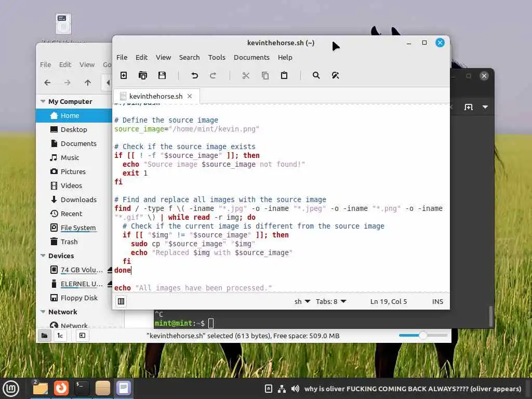This screenshot has height=399, width=532.
Task: Save kevinthehorse.sh with the floppy icon
Action: pos(162,75)
